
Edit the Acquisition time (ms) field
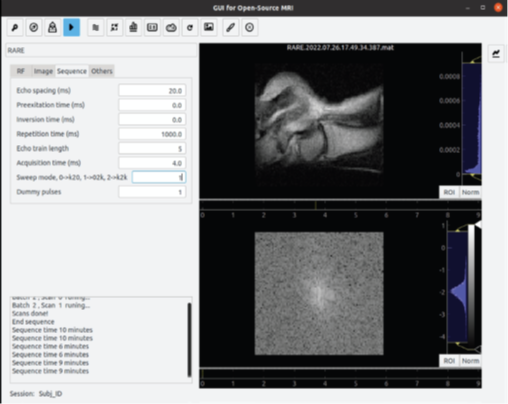coord(152,163)
